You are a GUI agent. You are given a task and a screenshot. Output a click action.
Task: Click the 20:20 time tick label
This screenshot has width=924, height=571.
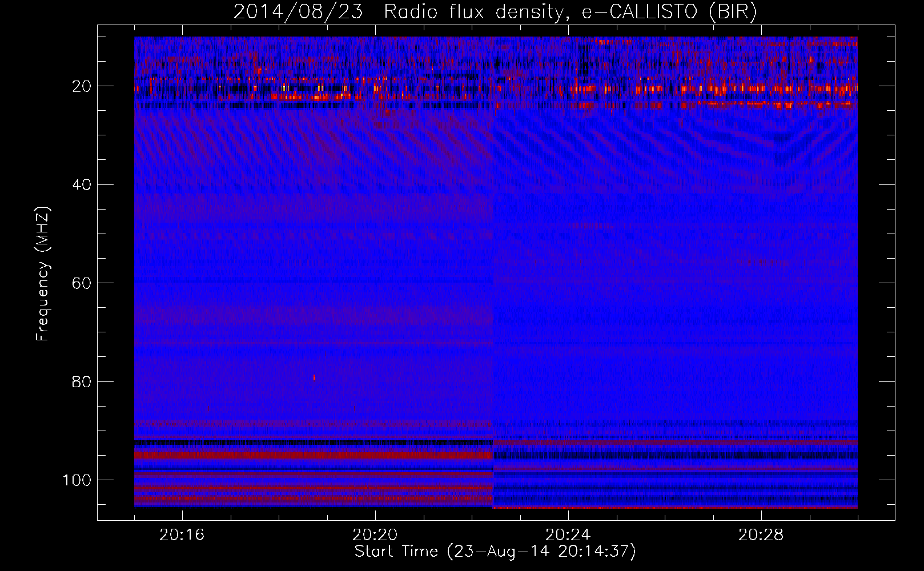coord(375,535)
